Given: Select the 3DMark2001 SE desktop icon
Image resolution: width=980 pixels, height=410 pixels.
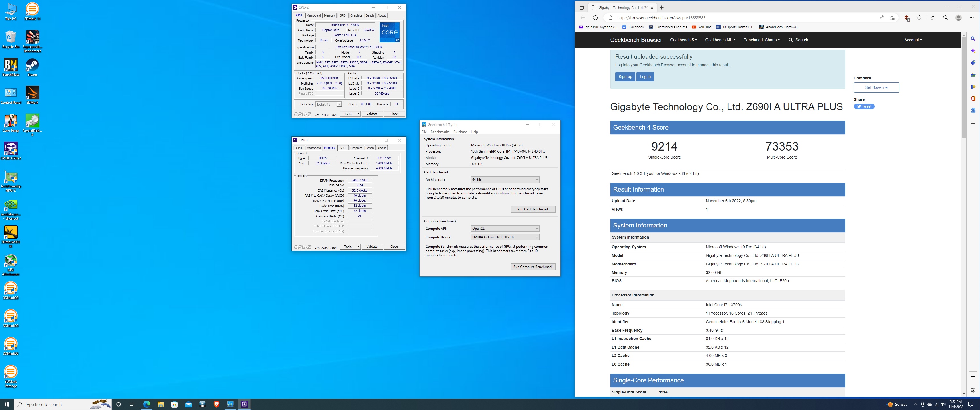Looking at the screenshot, I should 11,237.
